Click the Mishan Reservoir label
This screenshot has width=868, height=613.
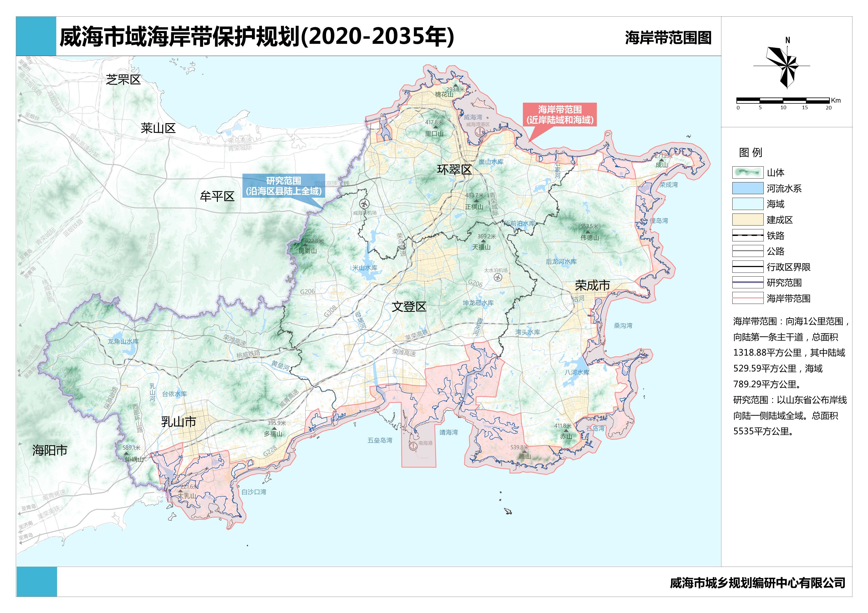[x=365, y=268]
